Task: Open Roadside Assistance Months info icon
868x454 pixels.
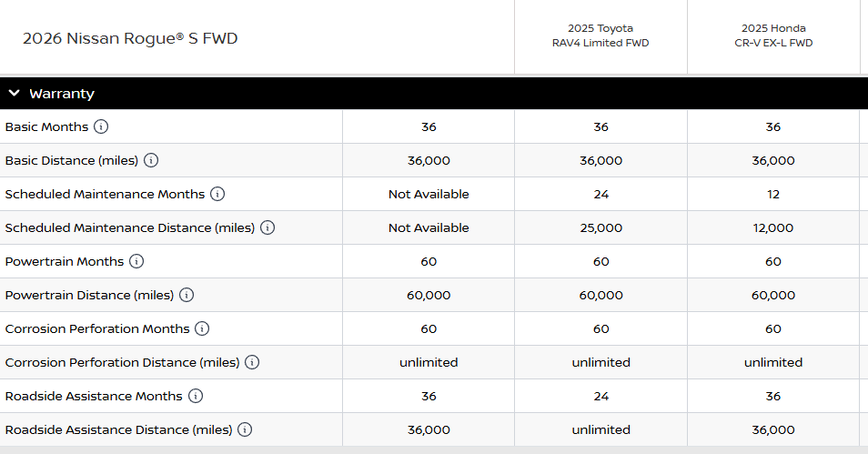Action: (196, 396)
